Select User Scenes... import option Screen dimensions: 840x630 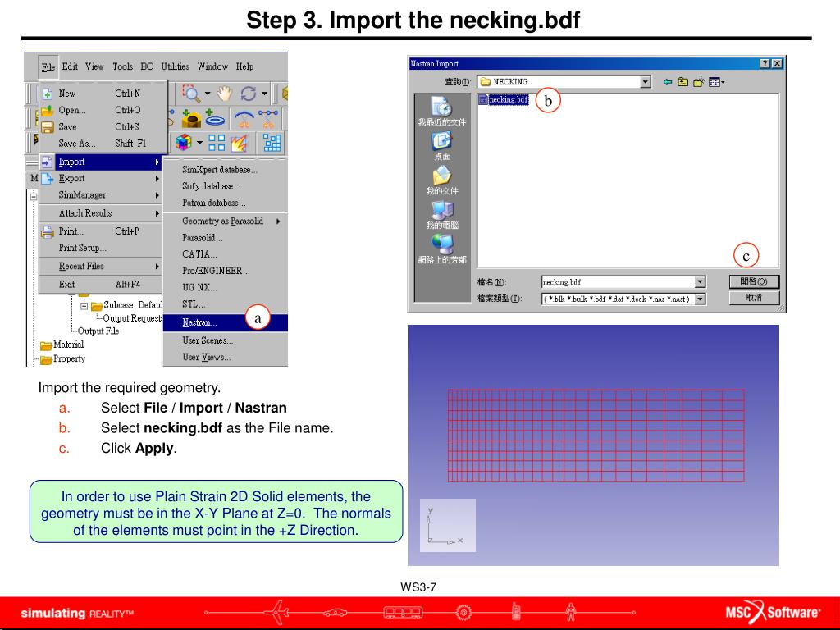coord(226,340)
